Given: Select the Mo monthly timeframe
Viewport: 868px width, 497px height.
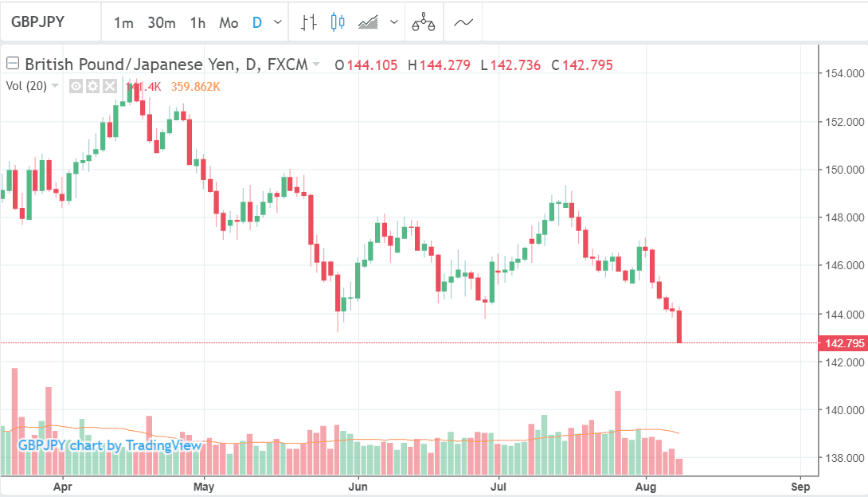Looking at the screenshot, I should (x=229, y=22).
